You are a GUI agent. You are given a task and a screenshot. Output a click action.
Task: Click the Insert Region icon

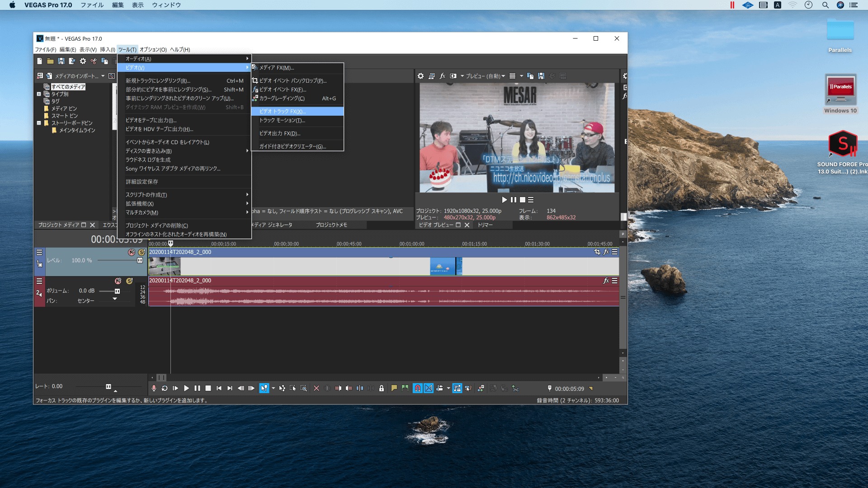coord(405,388)
